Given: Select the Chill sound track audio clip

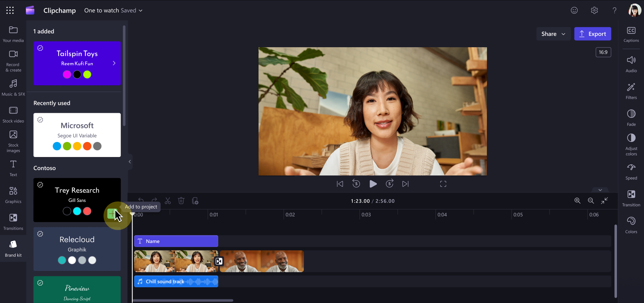Looking at the screenshot, I should [176, 281].
